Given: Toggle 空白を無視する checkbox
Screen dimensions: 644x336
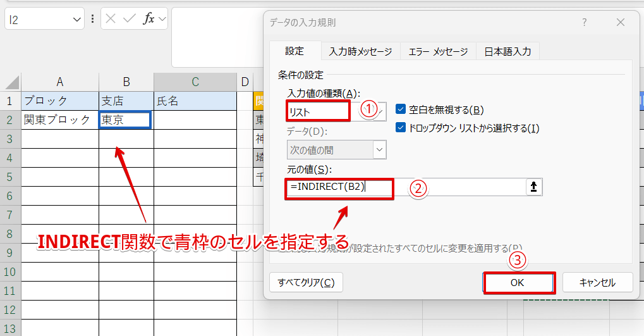Looking at the screenshot, I should [401, 109].
